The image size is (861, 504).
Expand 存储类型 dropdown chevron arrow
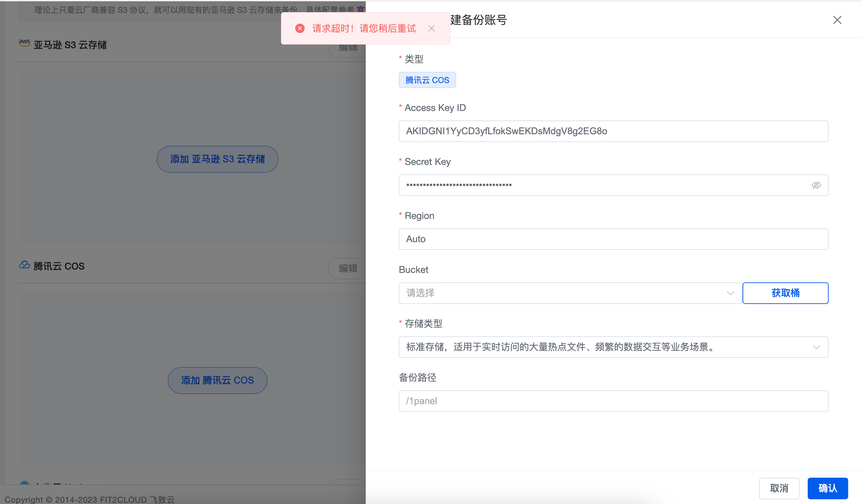pyautogui.click(x=816, y=347)
